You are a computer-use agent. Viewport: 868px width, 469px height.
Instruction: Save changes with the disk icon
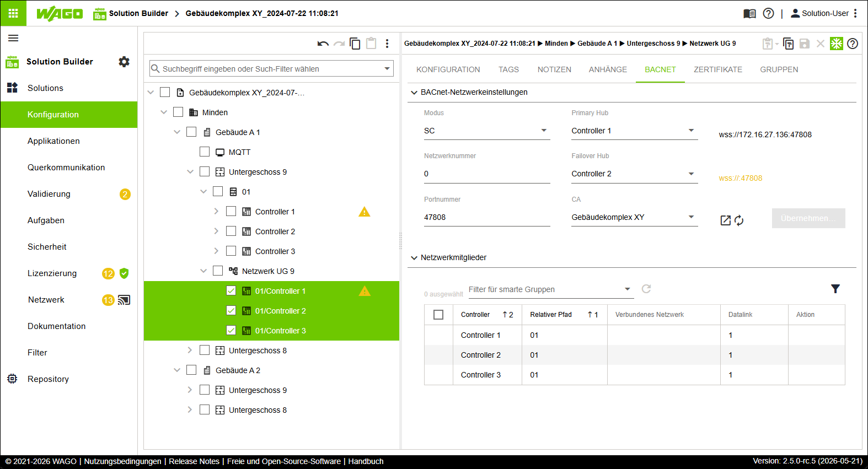coord(805,44)
